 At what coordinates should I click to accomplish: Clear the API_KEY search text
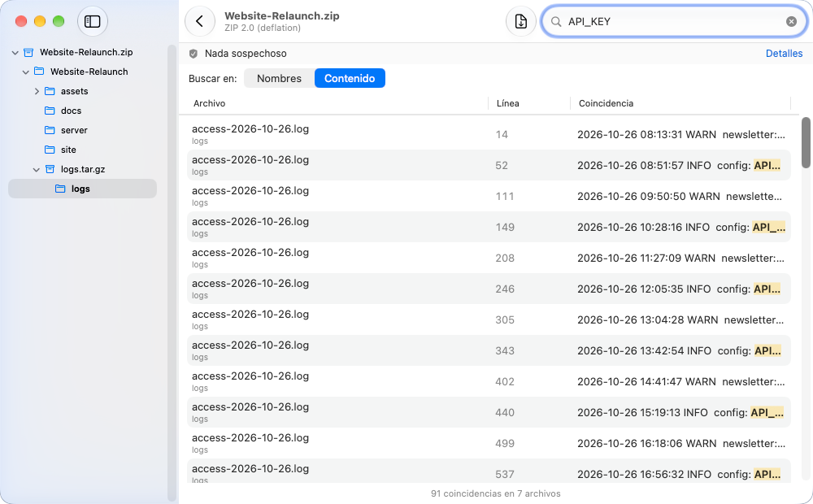point(791,21)
